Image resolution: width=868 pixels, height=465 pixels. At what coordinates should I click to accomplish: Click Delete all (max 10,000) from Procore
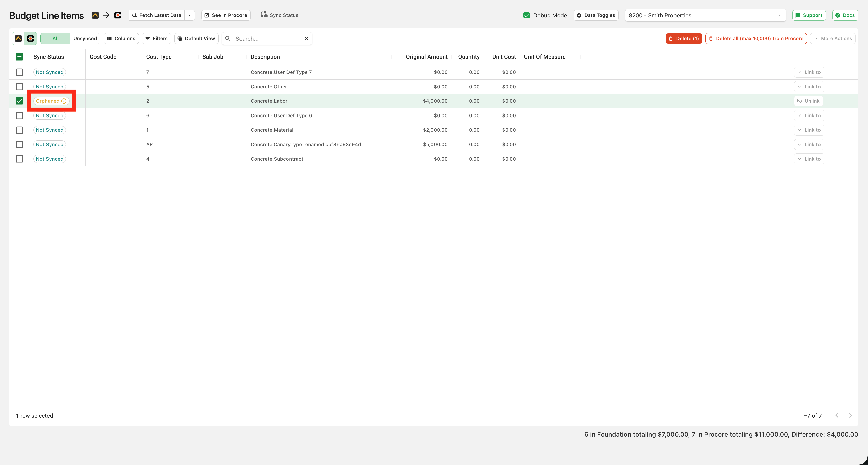(x=756, y=39)
